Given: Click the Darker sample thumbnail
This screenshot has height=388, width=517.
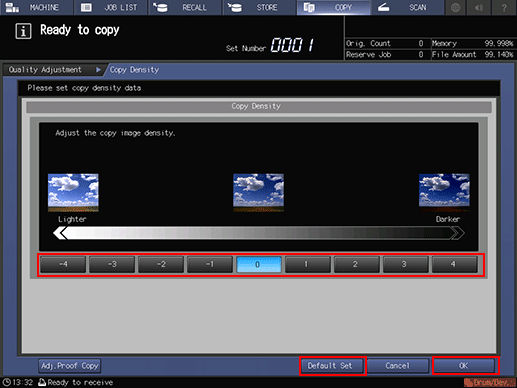Looking at the screenshot, I should (444, 193).
